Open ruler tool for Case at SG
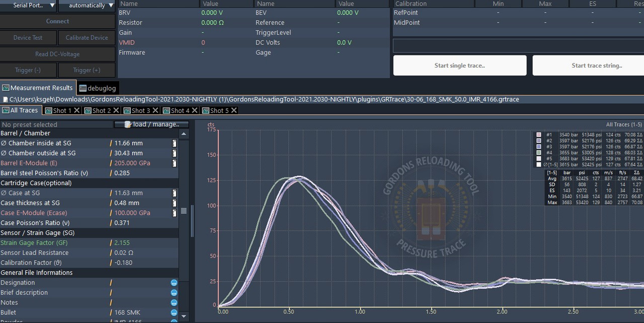This screenshot has width=644, height=323. [x=175, y=193]
